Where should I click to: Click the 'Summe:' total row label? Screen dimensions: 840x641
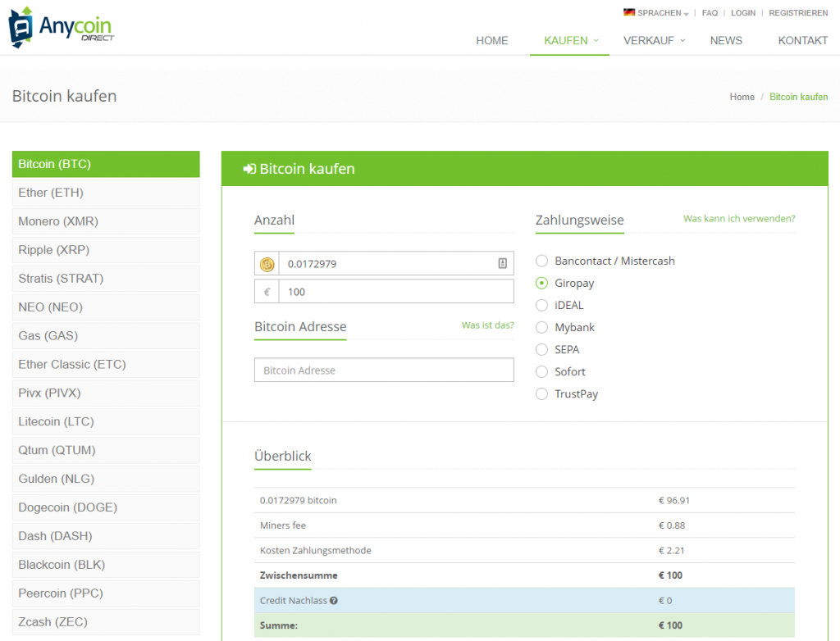(279, 625)
